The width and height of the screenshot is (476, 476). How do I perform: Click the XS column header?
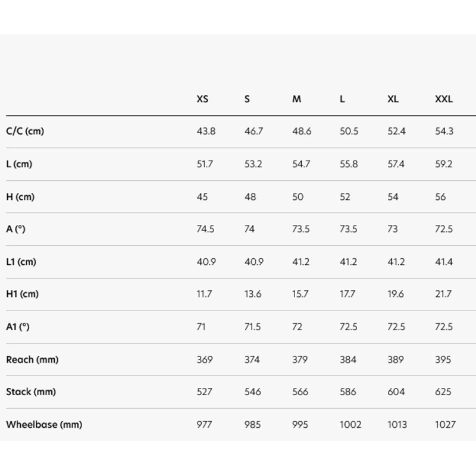coord(202,99)
